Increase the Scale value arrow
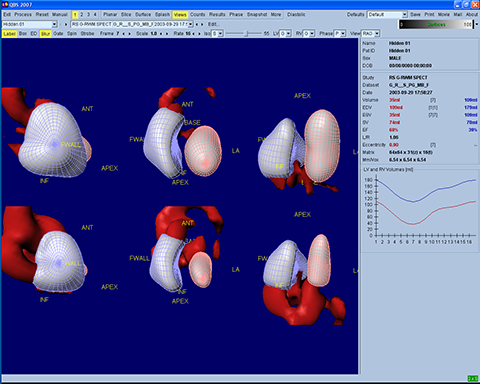This screenshot has width=480, height=384. click(166, 34)
